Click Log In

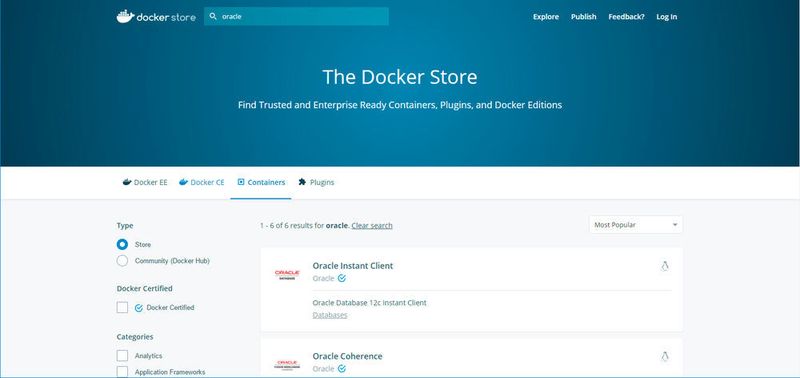[666, 17]
